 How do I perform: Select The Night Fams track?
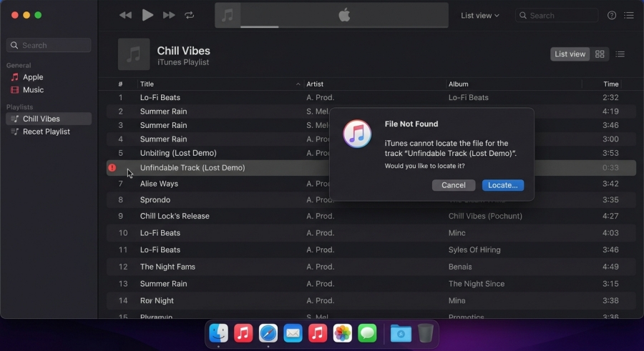371,267
